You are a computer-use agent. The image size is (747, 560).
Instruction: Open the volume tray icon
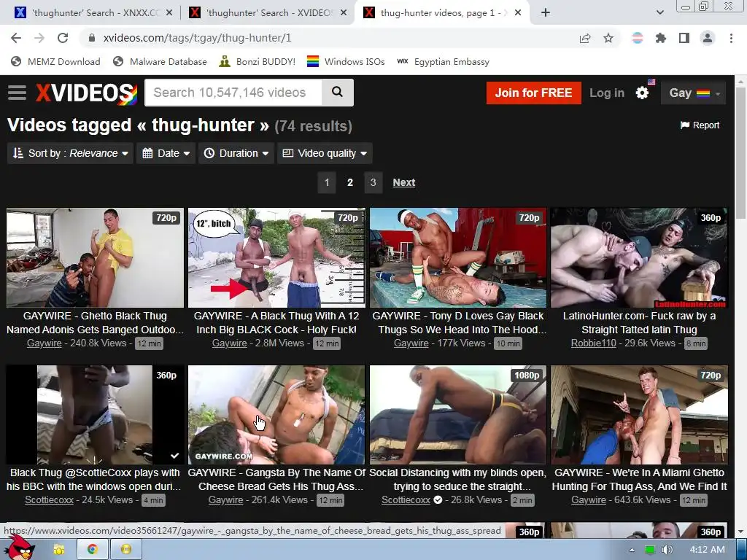[667, 550]
